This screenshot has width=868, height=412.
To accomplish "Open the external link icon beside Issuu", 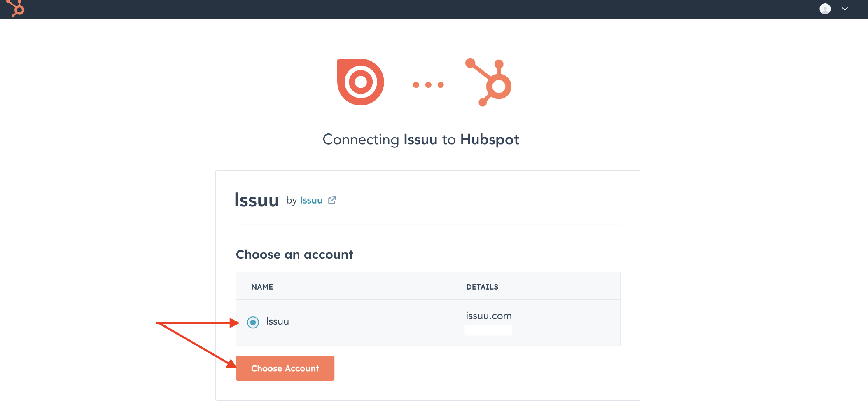I will point(332,200).
